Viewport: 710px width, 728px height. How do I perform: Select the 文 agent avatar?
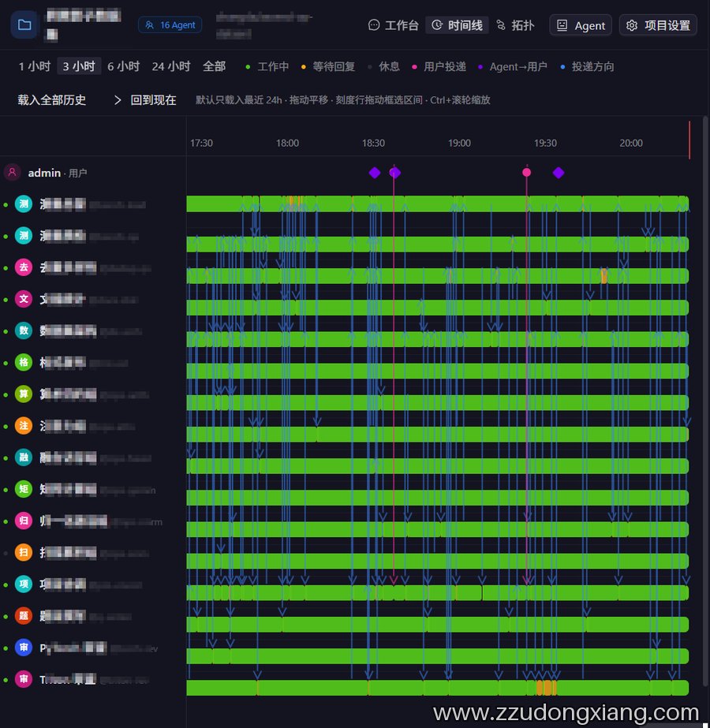[24, 299]
